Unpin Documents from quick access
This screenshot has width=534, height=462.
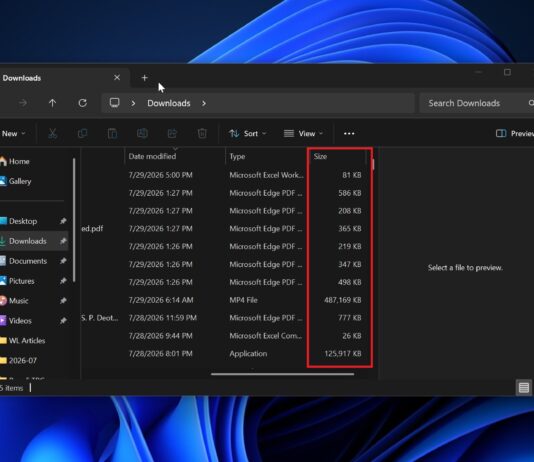point(63,261)
